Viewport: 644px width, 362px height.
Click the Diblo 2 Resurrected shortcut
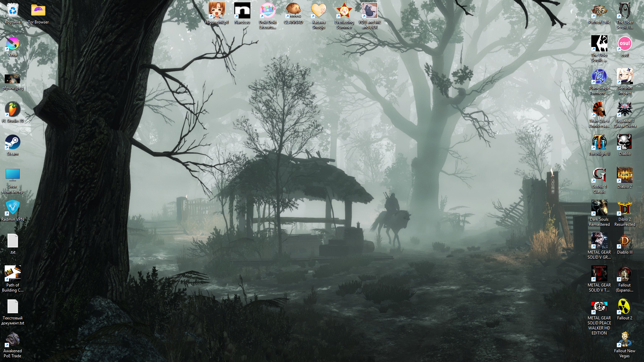(625, 213)
